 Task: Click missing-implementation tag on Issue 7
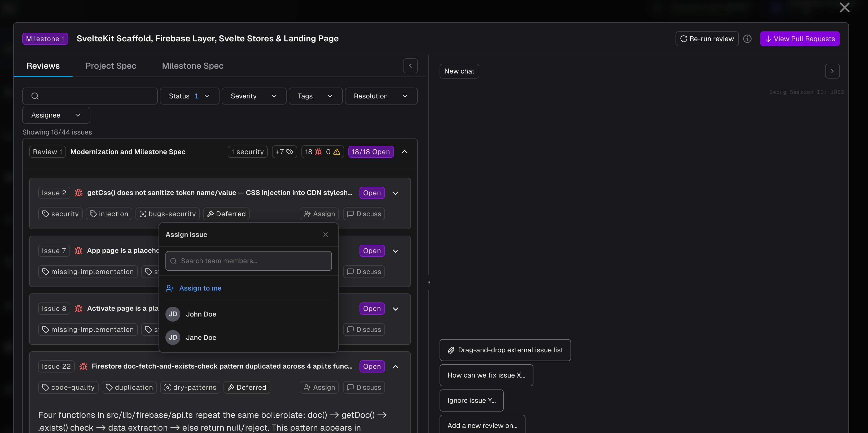(x=88, y=271)
